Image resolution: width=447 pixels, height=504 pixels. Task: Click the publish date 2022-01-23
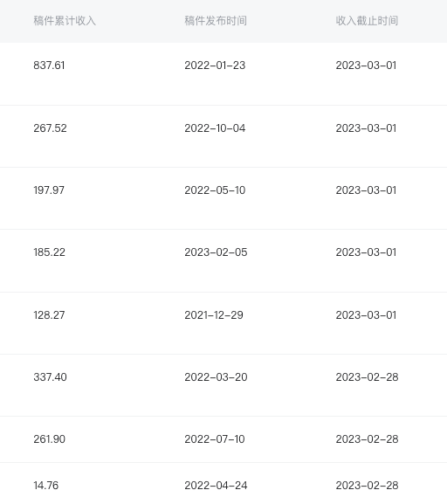pyautogui.click(x=215, y=66)
